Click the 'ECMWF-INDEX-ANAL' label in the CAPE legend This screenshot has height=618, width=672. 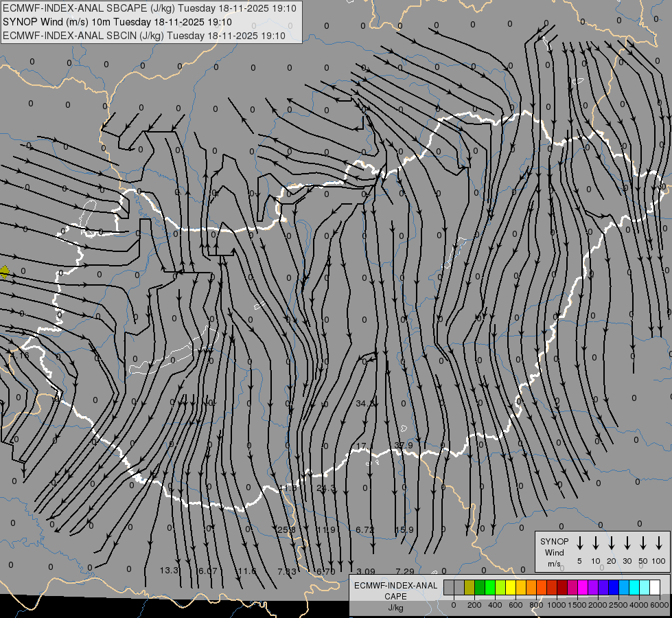[395, 586]
